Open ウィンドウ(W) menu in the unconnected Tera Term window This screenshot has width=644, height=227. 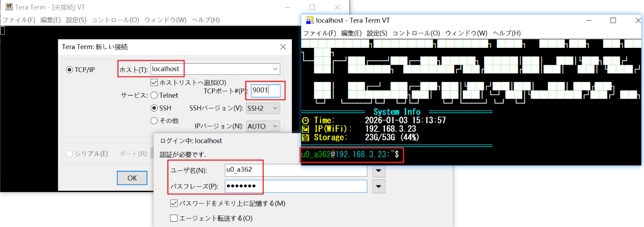click(166, 20)
